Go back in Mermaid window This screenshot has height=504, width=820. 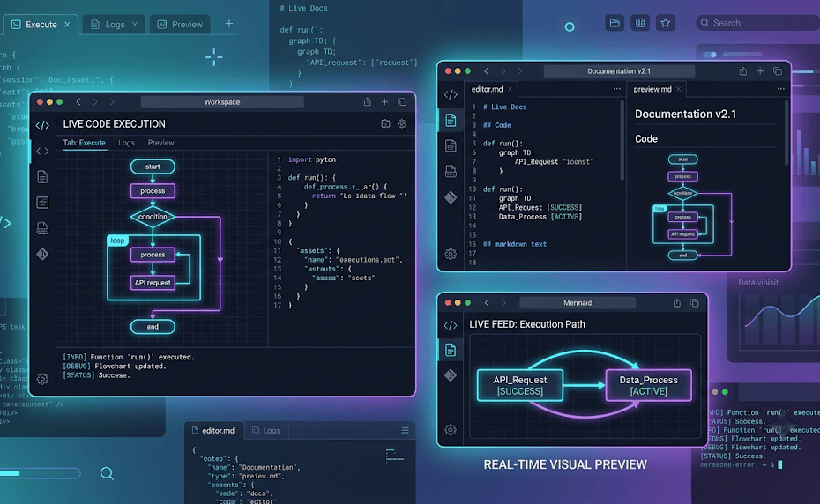pyautogui.click(x=487, y=303)
